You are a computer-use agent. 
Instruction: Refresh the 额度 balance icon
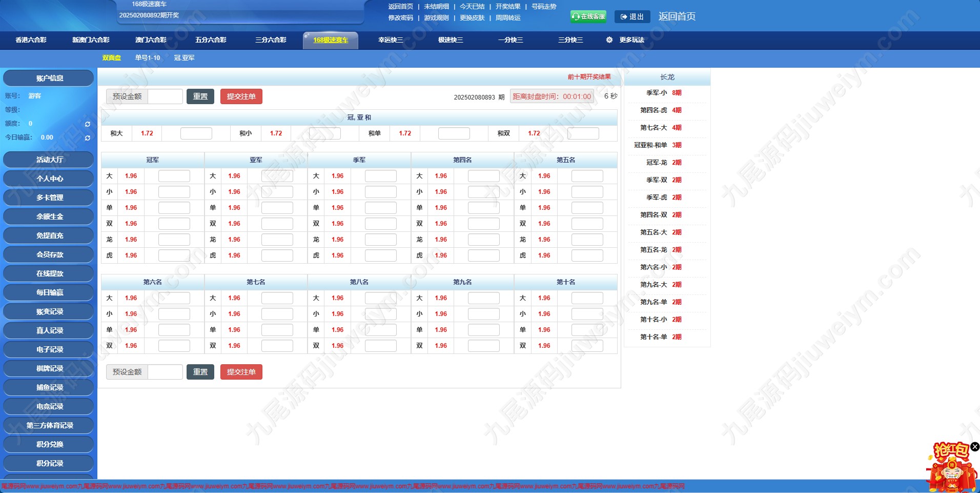tap(88, 124)
